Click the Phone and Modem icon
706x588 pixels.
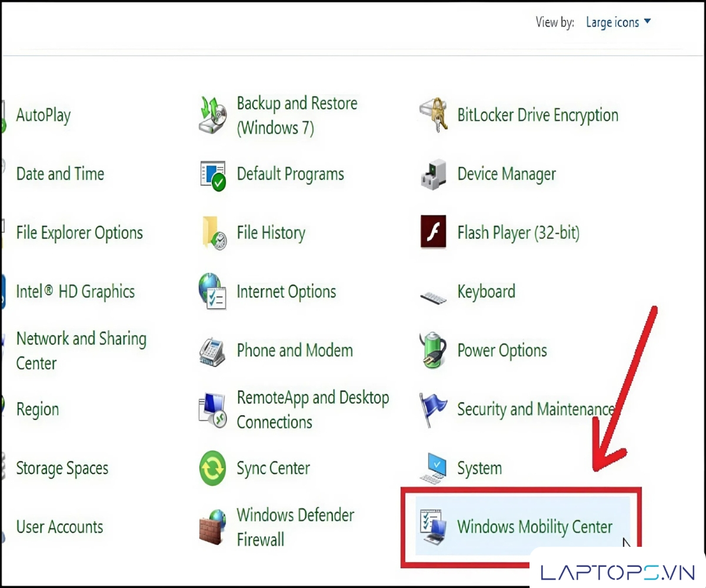213,351
